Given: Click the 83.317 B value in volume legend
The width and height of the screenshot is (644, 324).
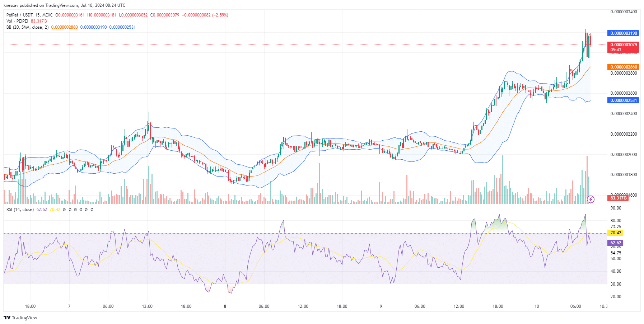Looking at the screenshot, I should tap(39, 21).
